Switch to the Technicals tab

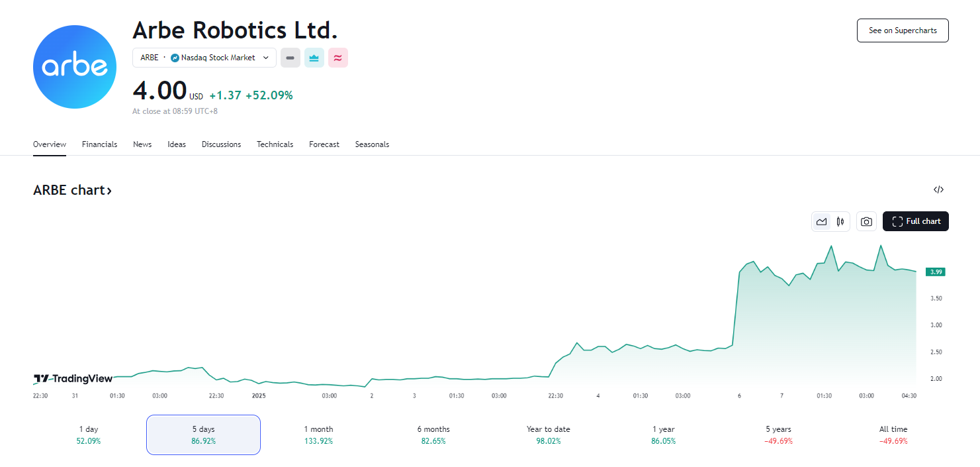(x=275, y=144)
